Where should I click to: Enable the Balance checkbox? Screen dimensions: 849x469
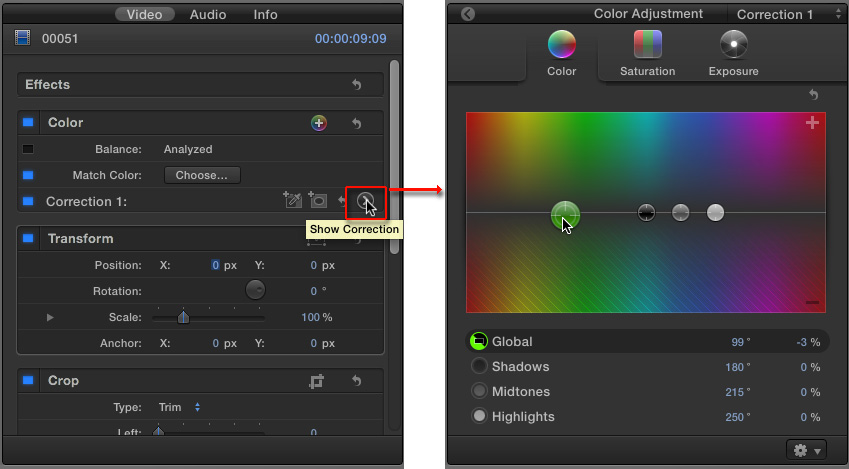pos(28,149)
